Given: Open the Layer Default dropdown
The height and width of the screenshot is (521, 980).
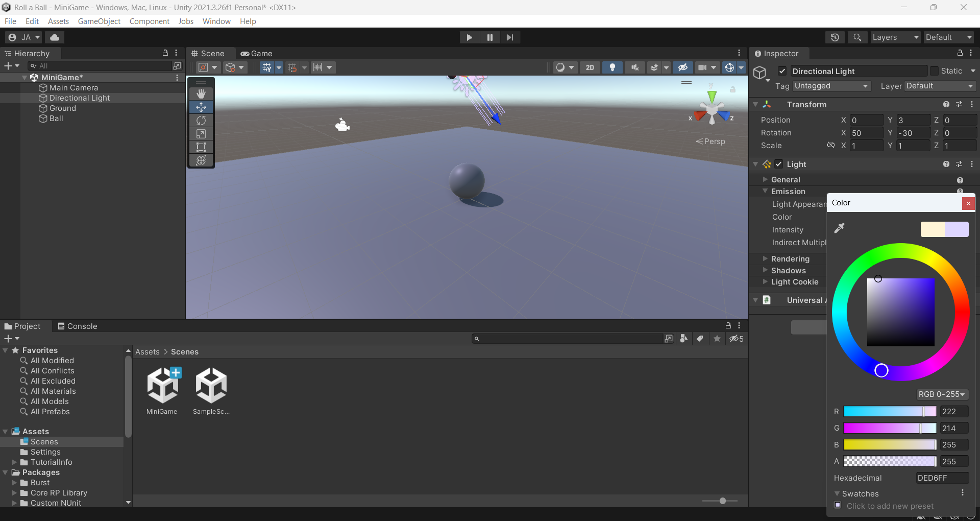Looking at the screenshot, I should coord(940,86).
